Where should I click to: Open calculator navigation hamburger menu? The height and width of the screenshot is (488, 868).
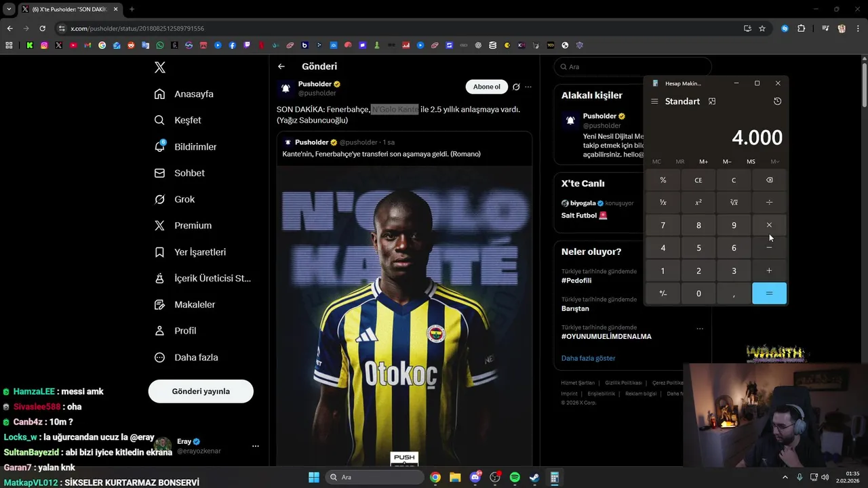click(x=654, y=101)
